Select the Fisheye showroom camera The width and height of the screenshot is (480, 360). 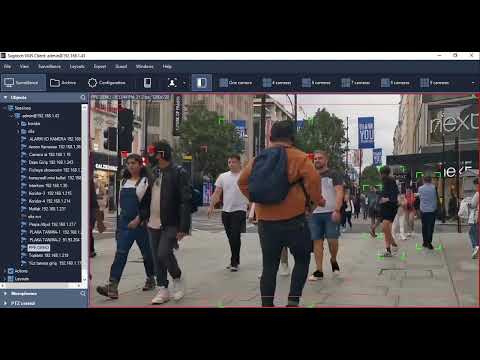coord(51,170)
